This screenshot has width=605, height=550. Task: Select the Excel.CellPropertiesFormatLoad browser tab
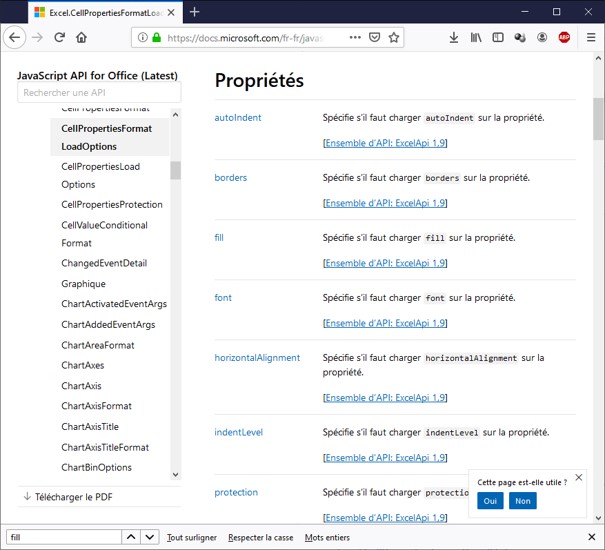105,12
